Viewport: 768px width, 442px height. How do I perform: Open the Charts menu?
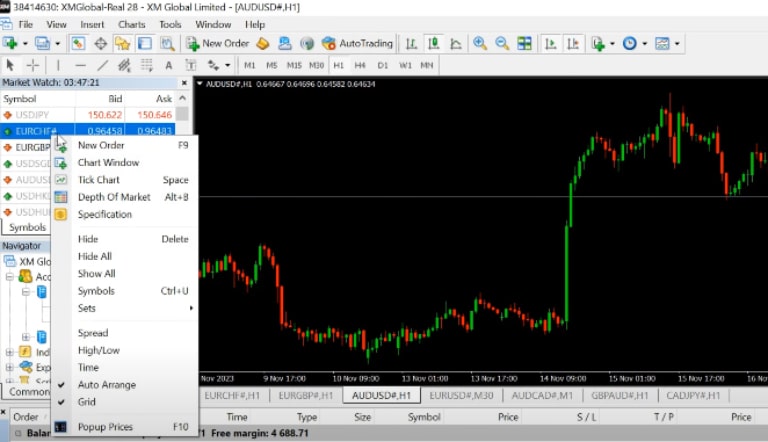(131, 24)
